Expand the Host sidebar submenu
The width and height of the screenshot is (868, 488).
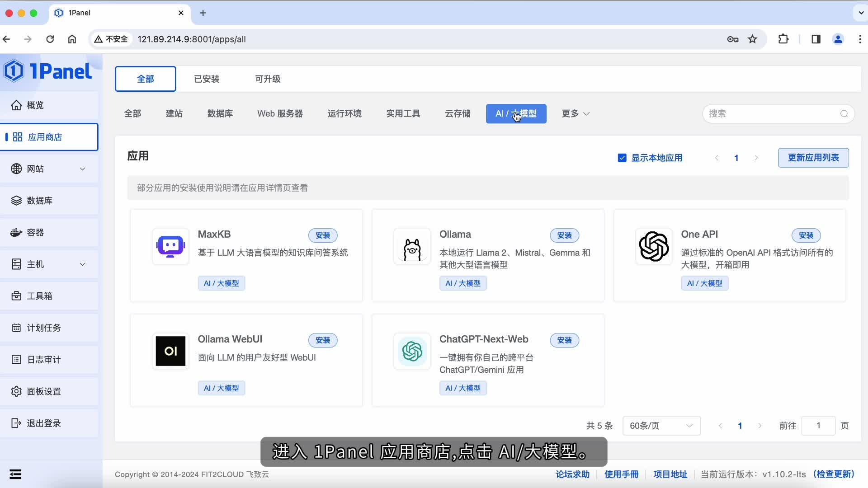pyautogui.click(x=82, y=264)
